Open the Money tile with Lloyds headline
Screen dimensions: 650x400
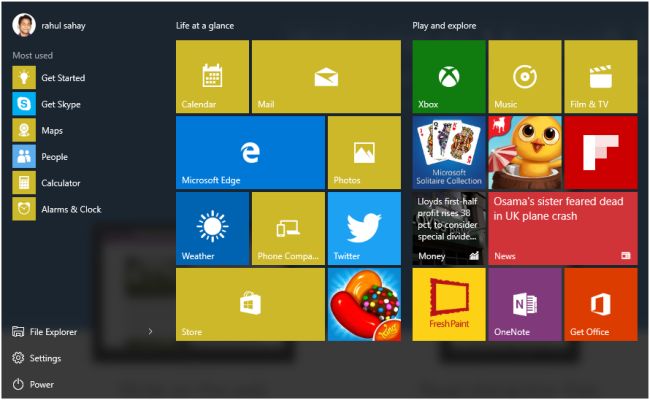click(x=449, y=228)
